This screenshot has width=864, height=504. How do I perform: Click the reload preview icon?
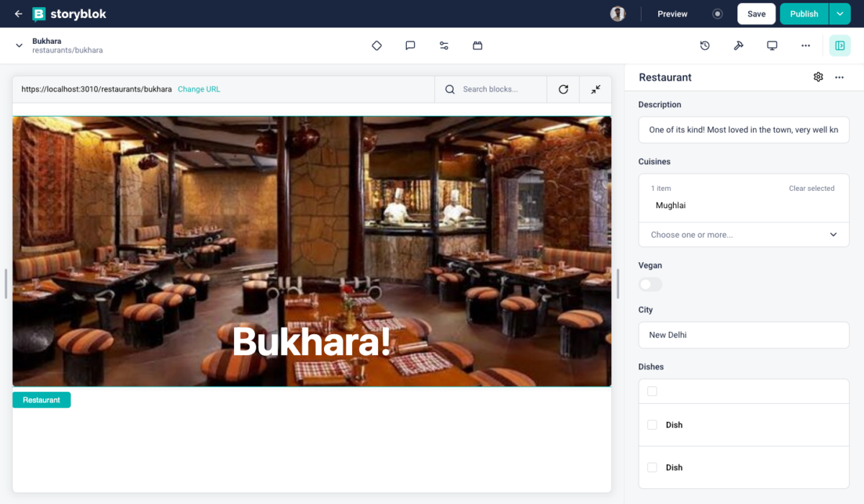pyautogui.click(x=563, y=89)
